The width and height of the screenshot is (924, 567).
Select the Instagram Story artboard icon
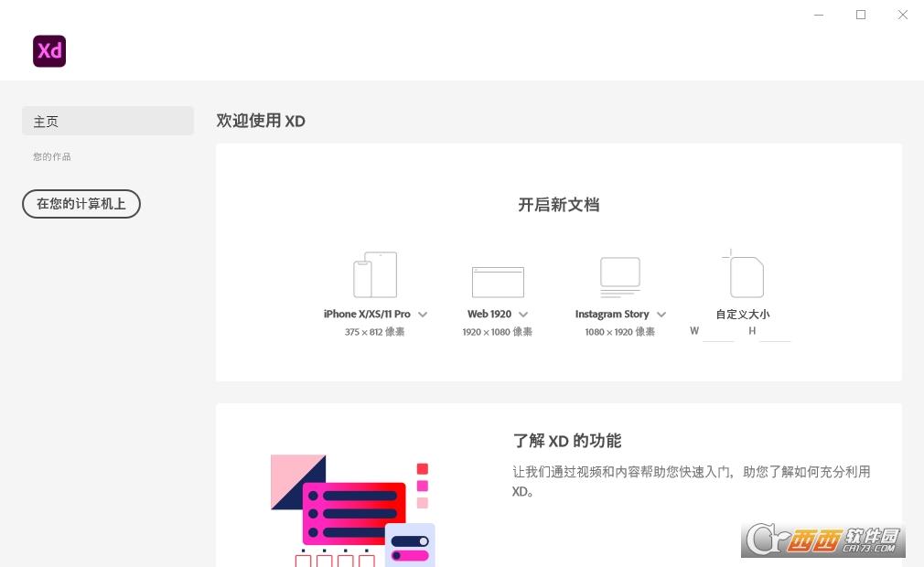pyautogui.click(x=619, y=276)
